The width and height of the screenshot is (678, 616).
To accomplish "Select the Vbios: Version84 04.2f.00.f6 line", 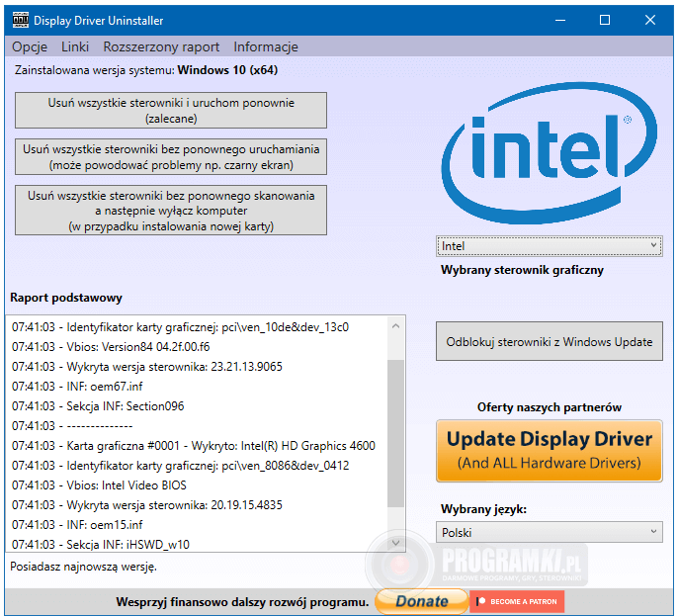I will (111, 347).
